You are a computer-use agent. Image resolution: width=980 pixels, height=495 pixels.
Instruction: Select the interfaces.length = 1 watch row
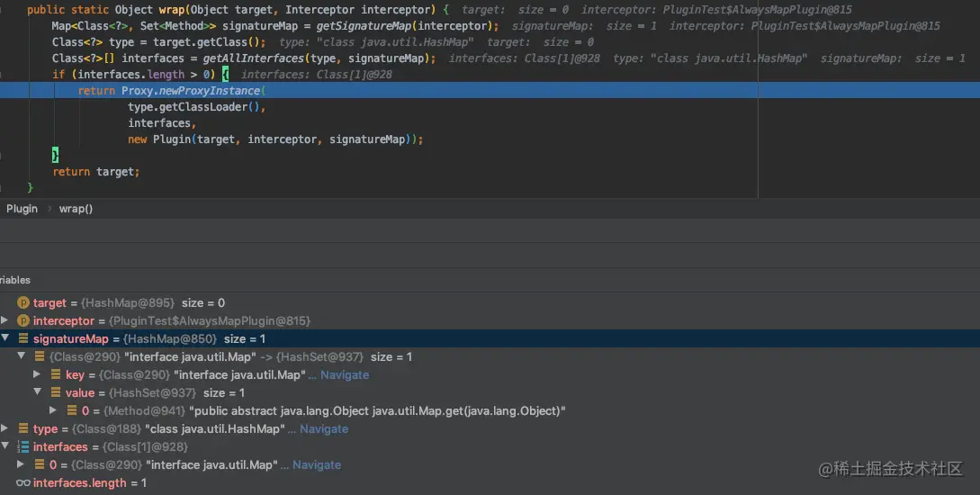tap(490, 483)
